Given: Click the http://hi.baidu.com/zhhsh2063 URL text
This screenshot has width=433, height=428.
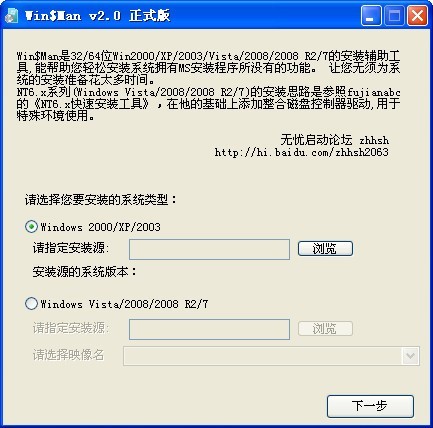Looking at the screenshot, I should click(301, 152).
